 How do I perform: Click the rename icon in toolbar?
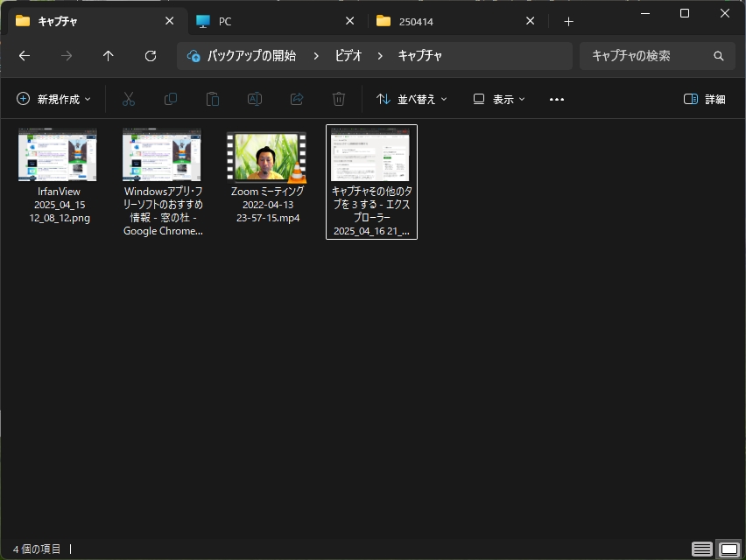[255, 99]
